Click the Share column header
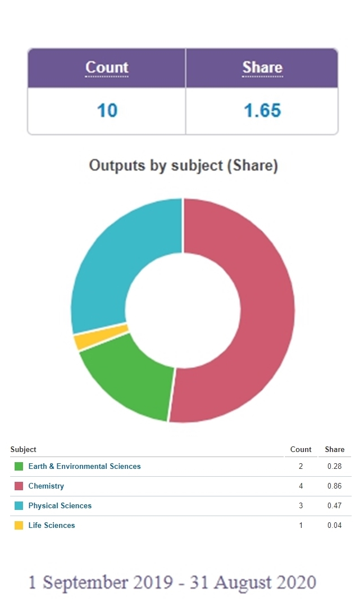364x610 pixels. point(262,67)
